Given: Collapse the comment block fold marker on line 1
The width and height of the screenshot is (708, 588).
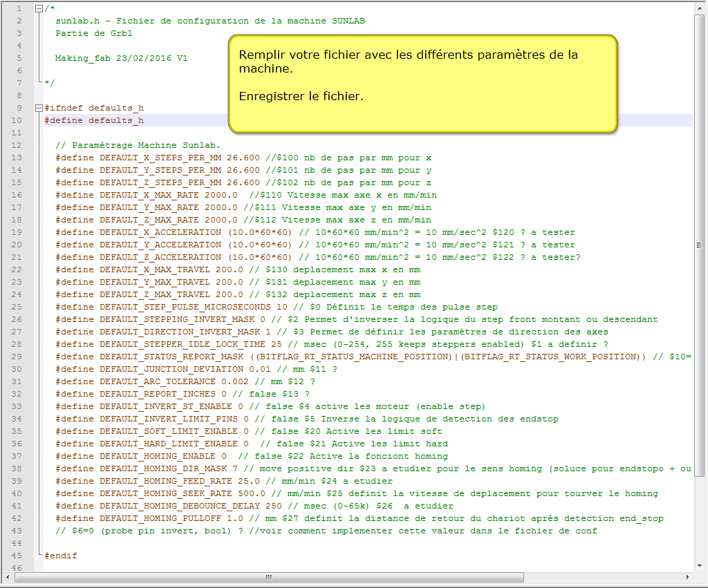Looking at the screenshot, I should click(38, 9).
